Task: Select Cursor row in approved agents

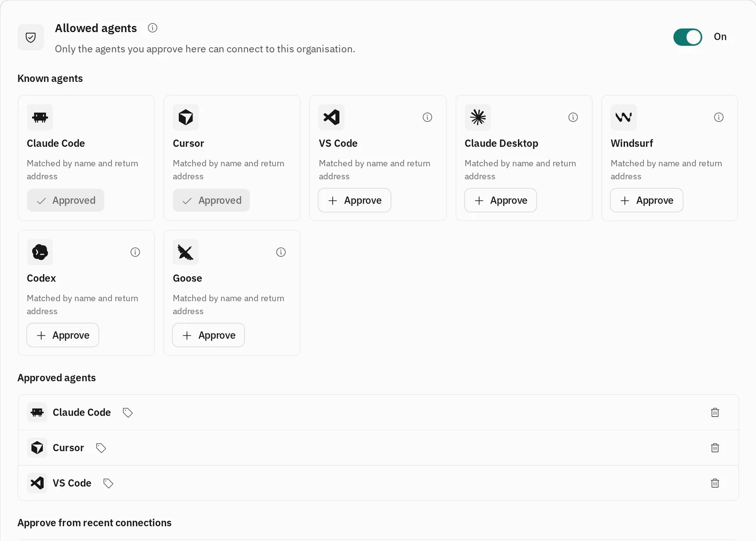Action: pos(378,448)
